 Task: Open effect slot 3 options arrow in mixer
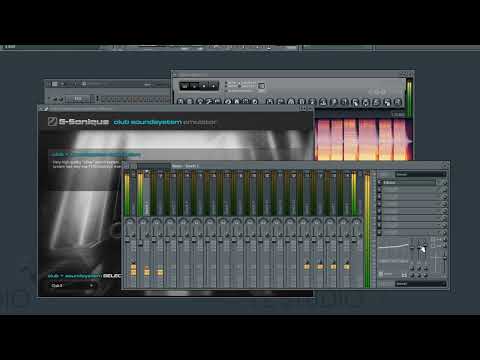380,197
